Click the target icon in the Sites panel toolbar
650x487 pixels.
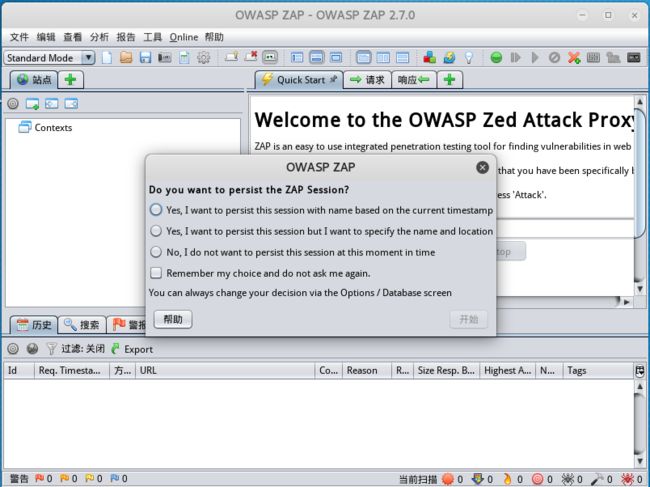13,104
